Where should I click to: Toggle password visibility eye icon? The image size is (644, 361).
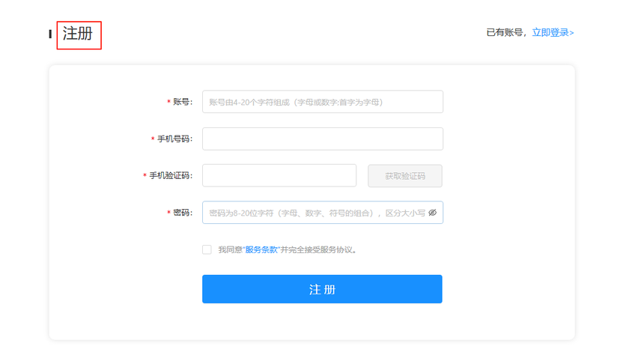pos(433,213)
